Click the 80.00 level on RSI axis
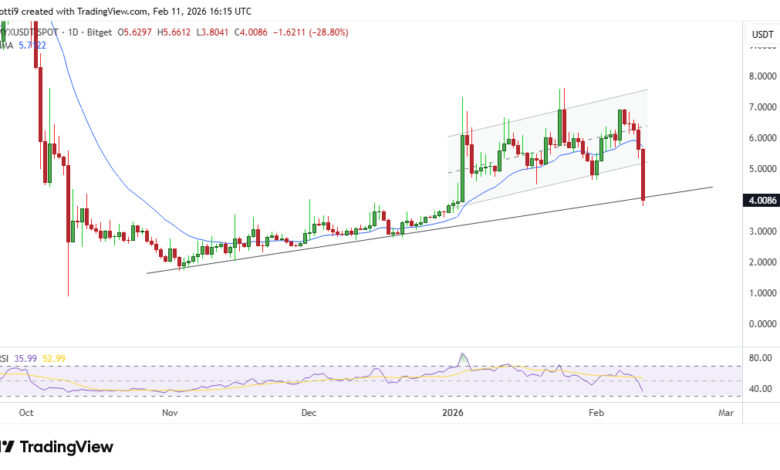The height and width of the screenshot is (470, 780). [x=762, y=358]
